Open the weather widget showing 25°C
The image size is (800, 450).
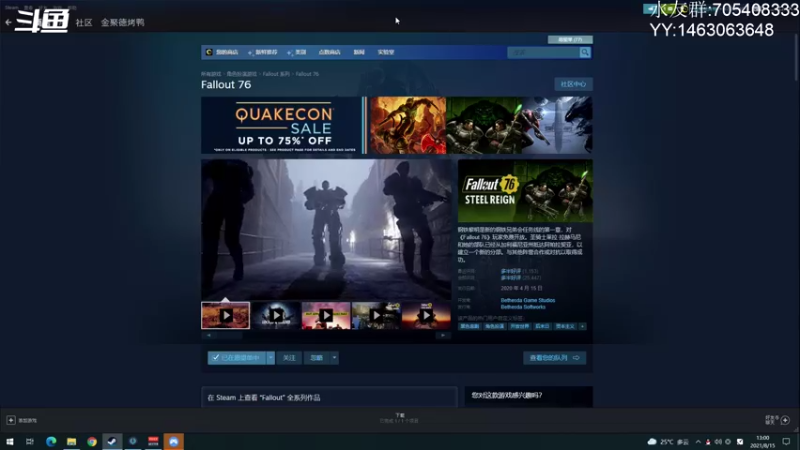[668, 442]
